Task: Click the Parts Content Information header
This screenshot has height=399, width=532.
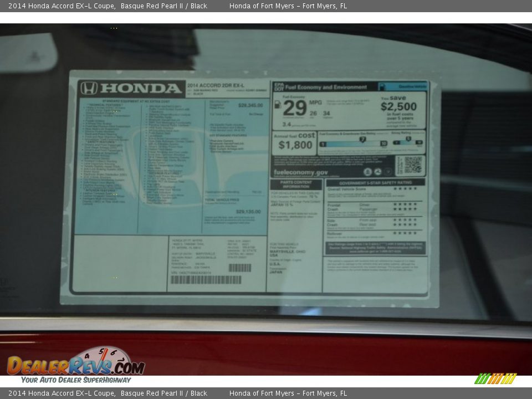Action: click(296, 184)
